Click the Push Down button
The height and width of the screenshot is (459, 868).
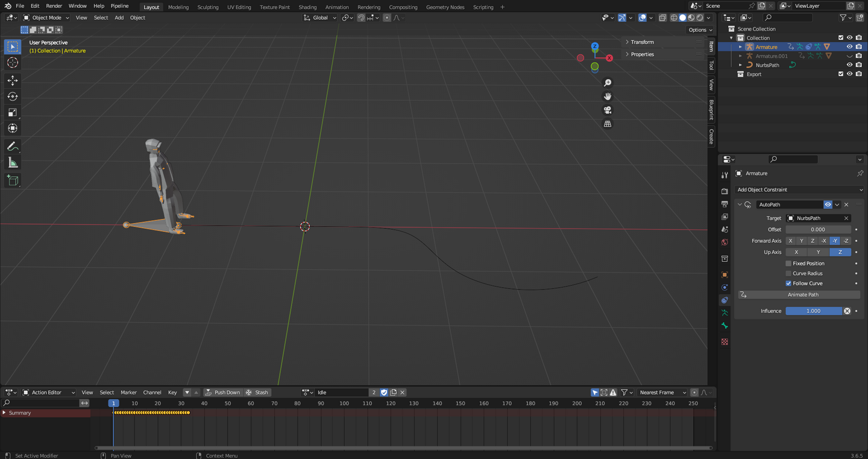pos(223,393)
